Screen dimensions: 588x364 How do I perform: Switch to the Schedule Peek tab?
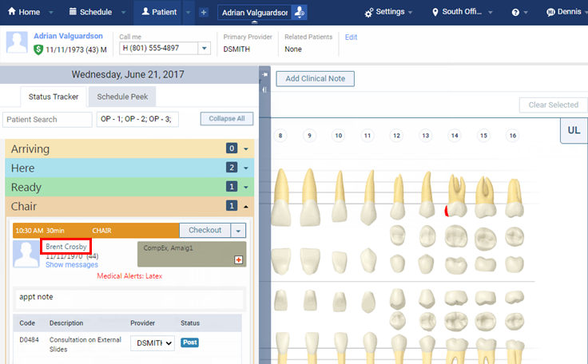point(122,97)
